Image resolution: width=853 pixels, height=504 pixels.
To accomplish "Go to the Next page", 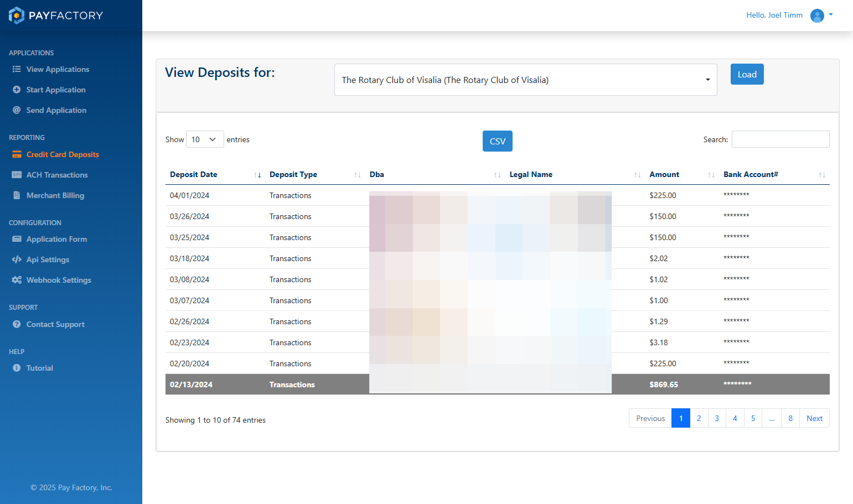I will pos(814,418).
